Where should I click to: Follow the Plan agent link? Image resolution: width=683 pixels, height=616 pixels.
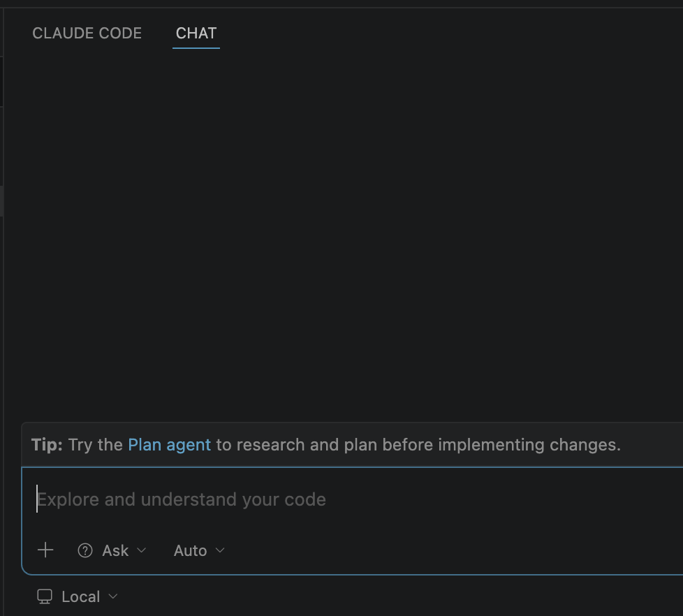[170, 445]
